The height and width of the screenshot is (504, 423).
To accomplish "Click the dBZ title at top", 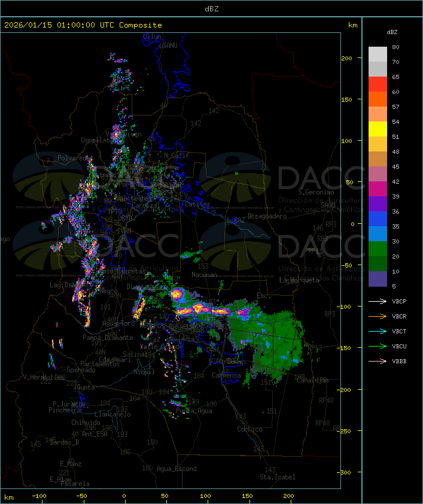I will (211, 8).
